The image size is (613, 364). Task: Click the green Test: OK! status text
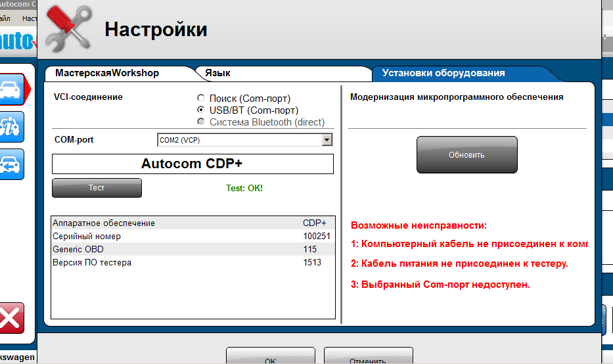click(x=244, y=188)
